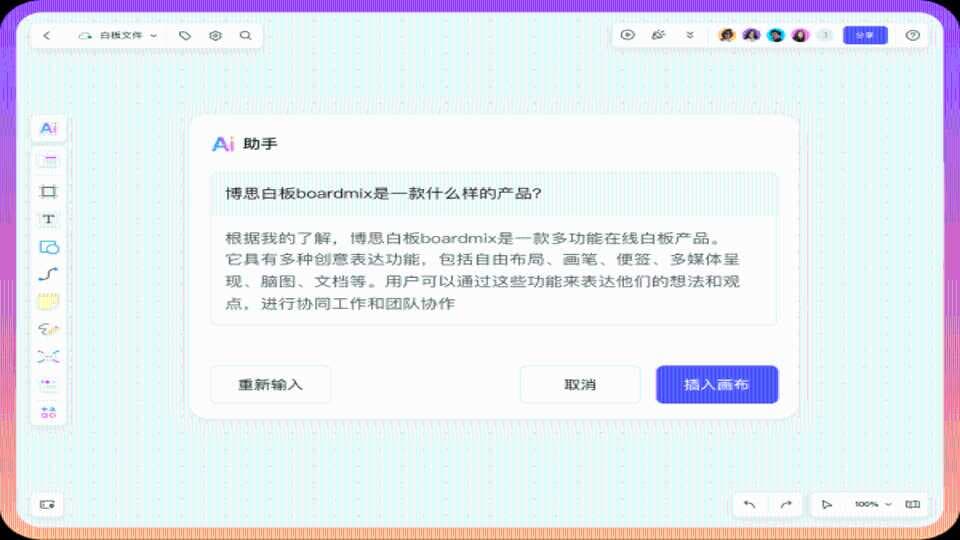Open more tools at sidebar bottom
The height and width of the screenshot is (540, 960).
pyautogui.click(x=48, y=413)
